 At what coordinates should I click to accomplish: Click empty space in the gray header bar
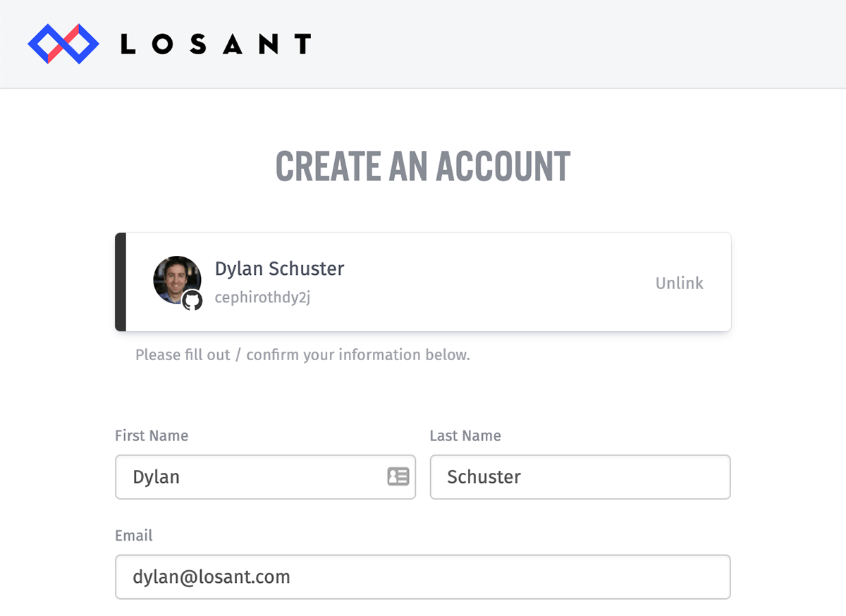click(564, 44)
